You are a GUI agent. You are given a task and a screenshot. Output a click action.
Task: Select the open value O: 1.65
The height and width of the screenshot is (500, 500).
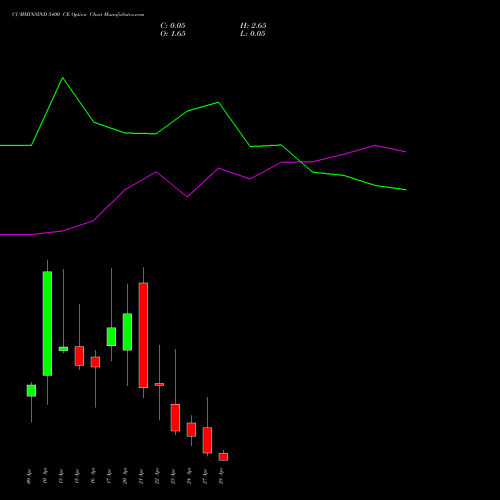click(173, 34)
